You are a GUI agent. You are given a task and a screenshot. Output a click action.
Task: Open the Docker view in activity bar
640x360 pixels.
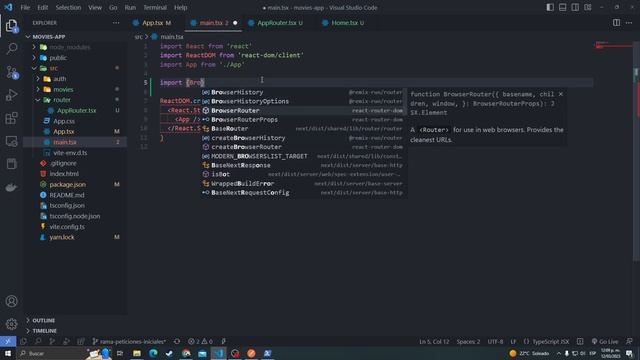click(x=11, y=187)
